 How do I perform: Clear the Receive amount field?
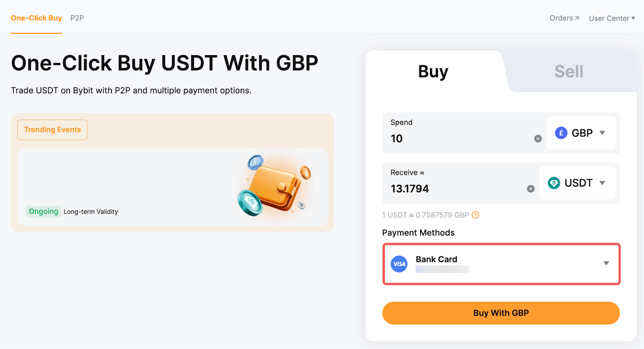click(x=530, y=189)
